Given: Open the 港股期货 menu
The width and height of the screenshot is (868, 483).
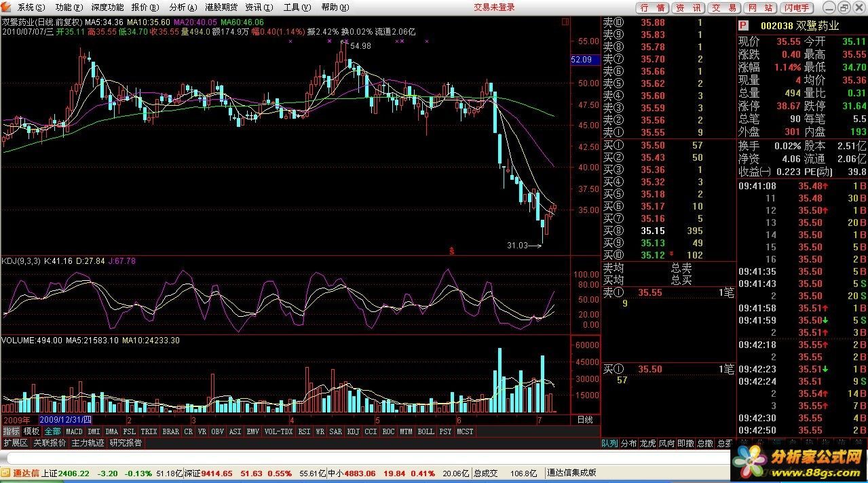Looking at the screenshot, I should click(x=221, y=7).
